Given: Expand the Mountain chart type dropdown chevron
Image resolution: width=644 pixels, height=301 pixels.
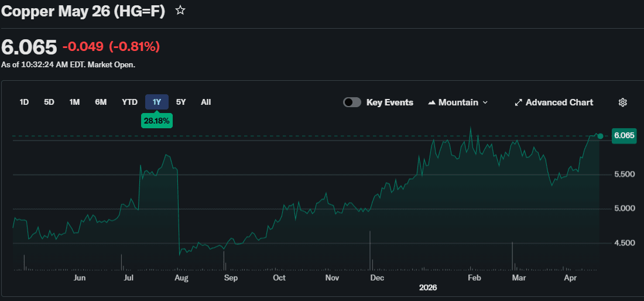Looking at the screenshot, I should pyautogui.click(x=485, y=102).
